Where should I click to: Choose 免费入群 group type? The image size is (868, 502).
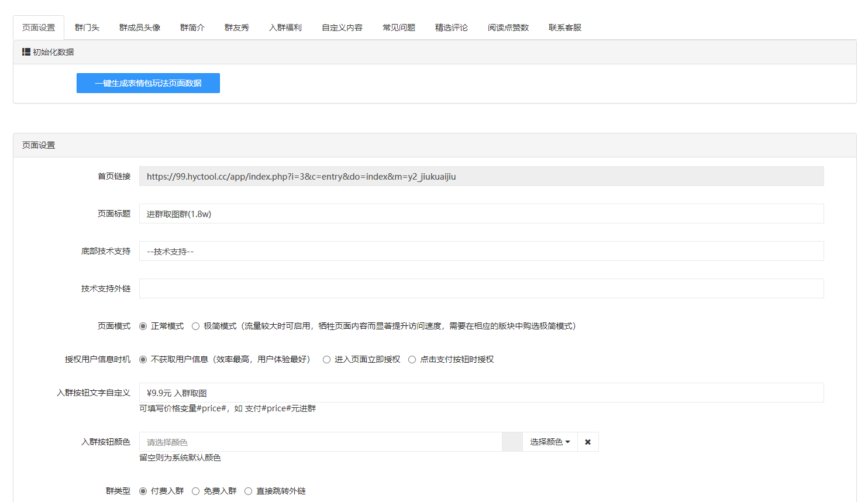click(x=196, y=491)
